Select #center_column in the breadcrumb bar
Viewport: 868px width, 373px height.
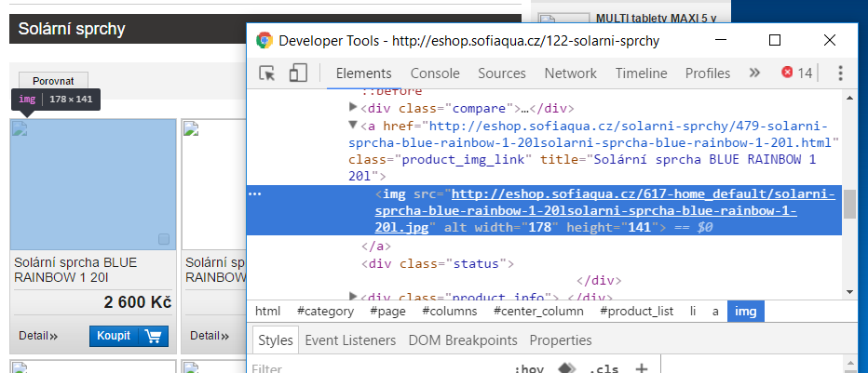pyautogui.click(x=538, y=311)
